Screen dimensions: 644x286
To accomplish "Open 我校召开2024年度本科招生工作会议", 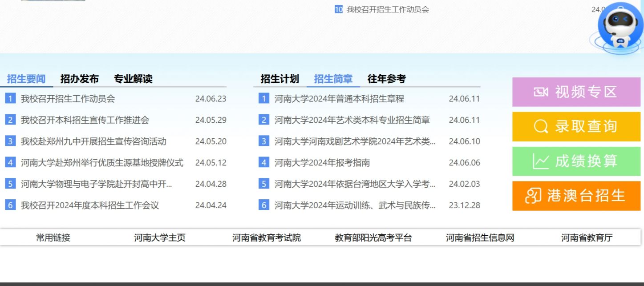I will [89, 205].
